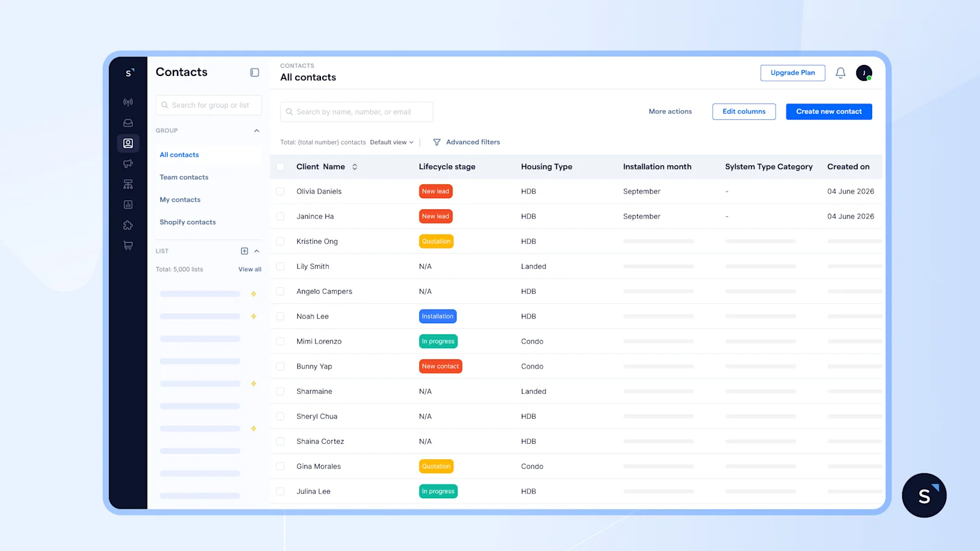The width and height of the screenshot is (980, 551).
Task: Check the Lily Smith row checkbox
Action: pyautogui.click(x=280, y=266)
